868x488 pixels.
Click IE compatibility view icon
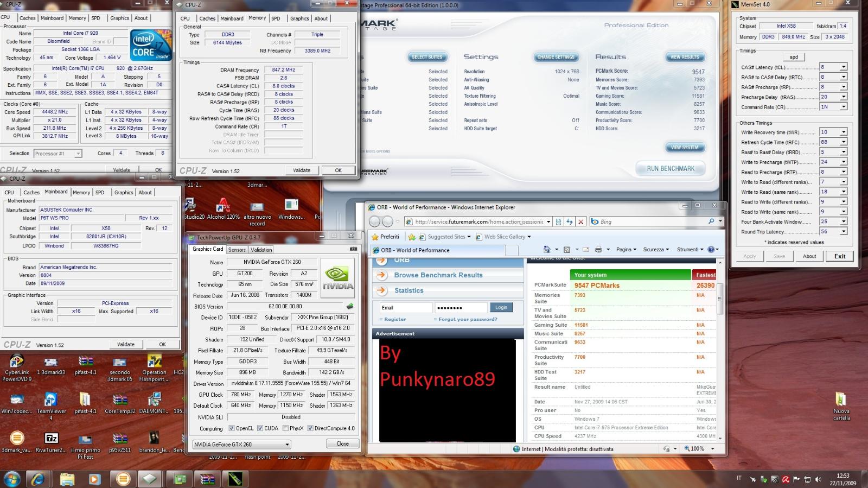click(x=558, y=221)
